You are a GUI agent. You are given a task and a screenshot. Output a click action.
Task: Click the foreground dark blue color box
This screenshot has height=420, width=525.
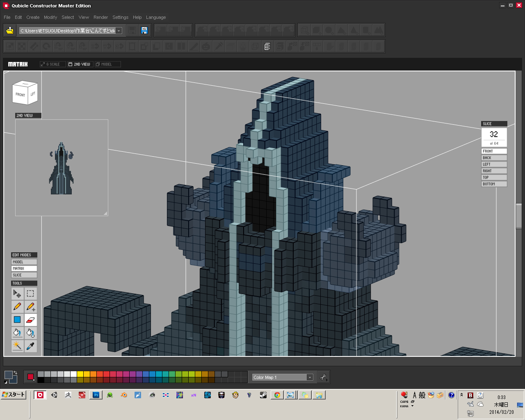pos(9,375)
